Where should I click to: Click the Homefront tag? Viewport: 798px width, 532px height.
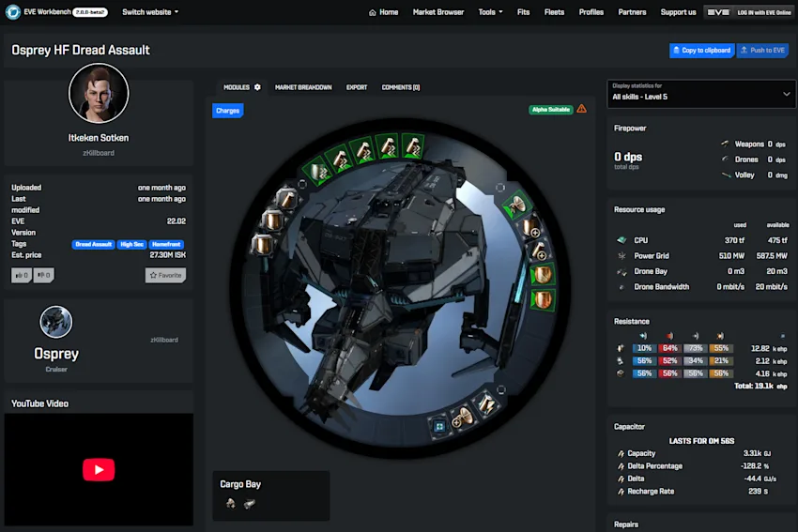166,244
